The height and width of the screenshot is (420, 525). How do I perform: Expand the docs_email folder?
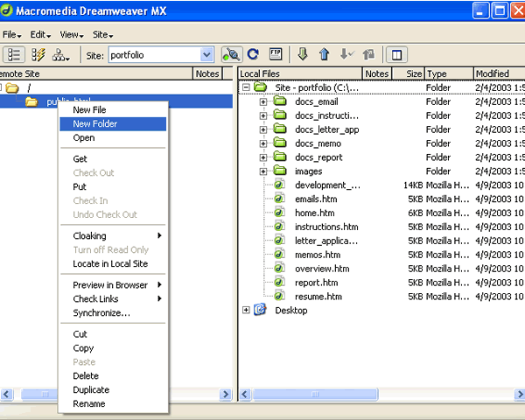(263, 101)
